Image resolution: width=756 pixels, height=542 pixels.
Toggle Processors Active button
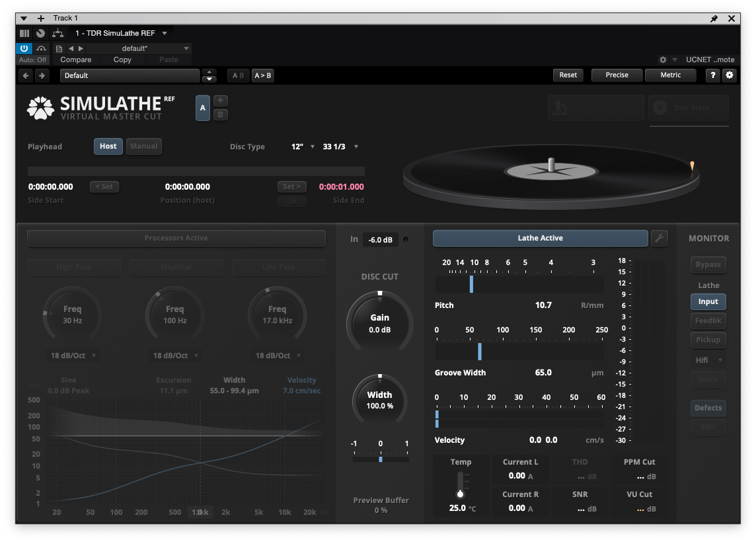(176, 238)
